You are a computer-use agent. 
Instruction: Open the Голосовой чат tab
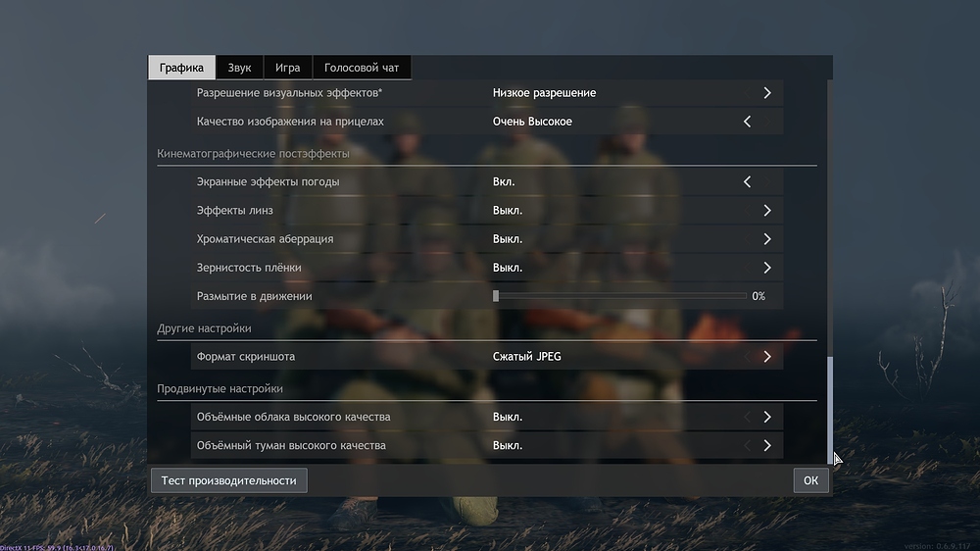[362, 68]
